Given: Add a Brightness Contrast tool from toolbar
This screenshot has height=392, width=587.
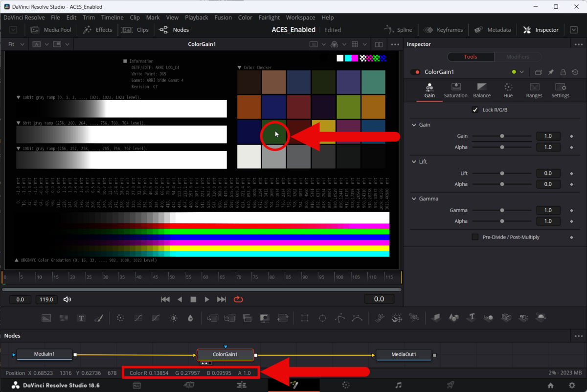Looking at the screenshot, I should (173, 318).
